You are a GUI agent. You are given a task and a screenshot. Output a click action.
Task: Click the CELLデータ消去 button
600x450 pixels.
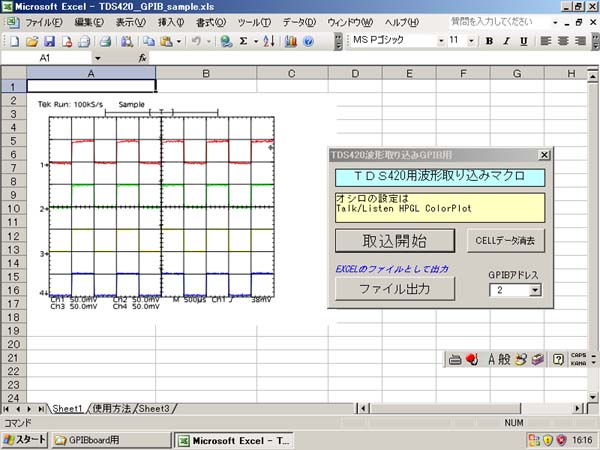[505, 241]
